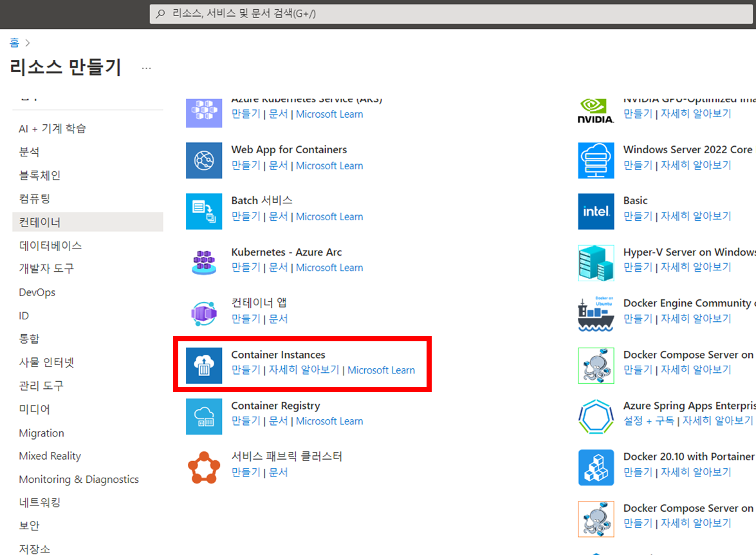Open Microsoft Learn for Kubernetes - Azure Arc
756x555 pixels.
(329, 268)
